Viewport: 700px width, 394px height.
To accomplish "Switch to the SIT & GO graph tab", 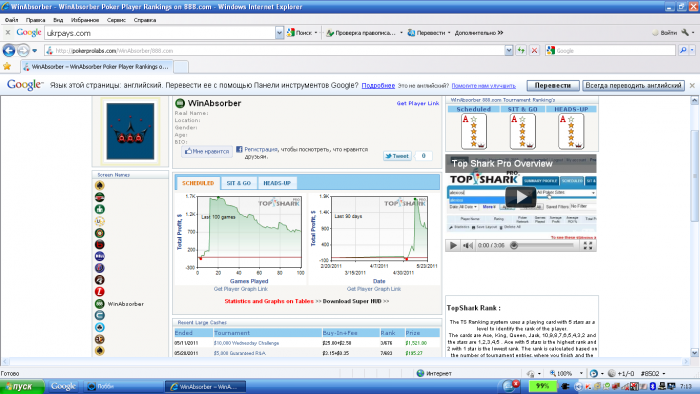I will click(239, 183).
